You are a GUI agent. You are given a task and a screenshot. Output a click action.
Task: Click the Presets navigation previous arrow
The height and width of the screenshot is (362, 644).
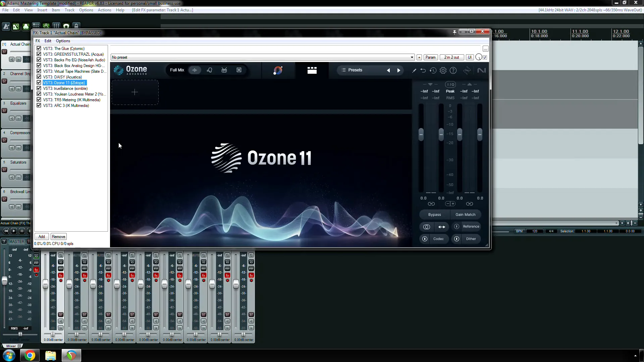tap(388, 70)
